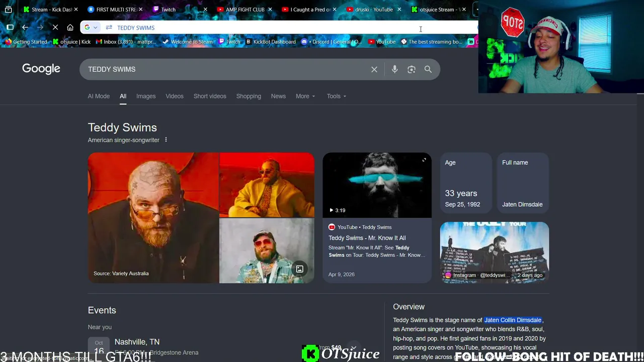
Task: Open the Variety Australia portrait of Teddy Swims
Action: point(153,218)
